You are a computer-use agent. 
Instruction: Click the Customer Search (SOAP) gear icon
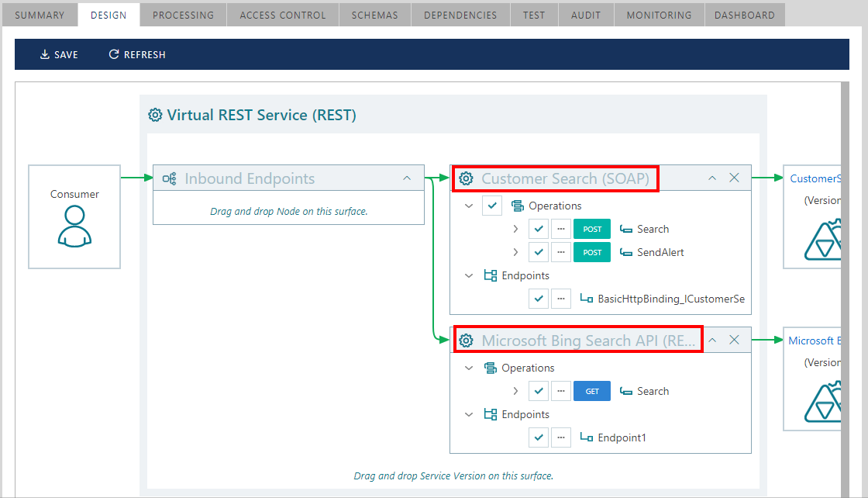(466, 178)
